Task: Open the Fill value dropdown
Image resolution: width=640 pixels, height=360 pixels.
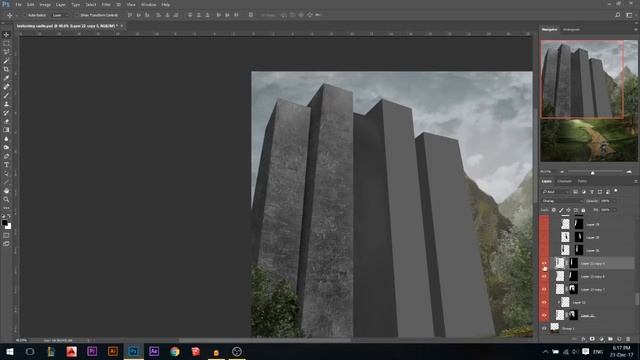Action: [x=613, y=210]
